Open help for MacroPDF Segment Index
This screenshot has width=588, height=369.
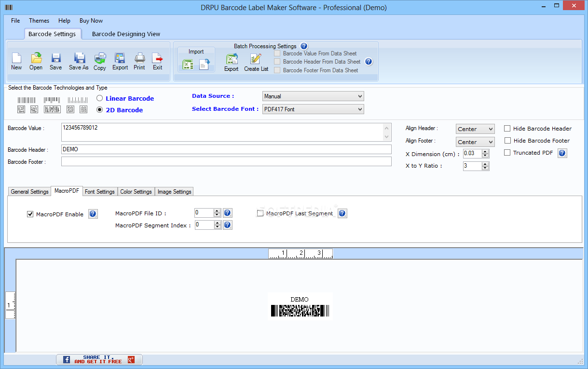pyautogui.click(x=228, y=225)
